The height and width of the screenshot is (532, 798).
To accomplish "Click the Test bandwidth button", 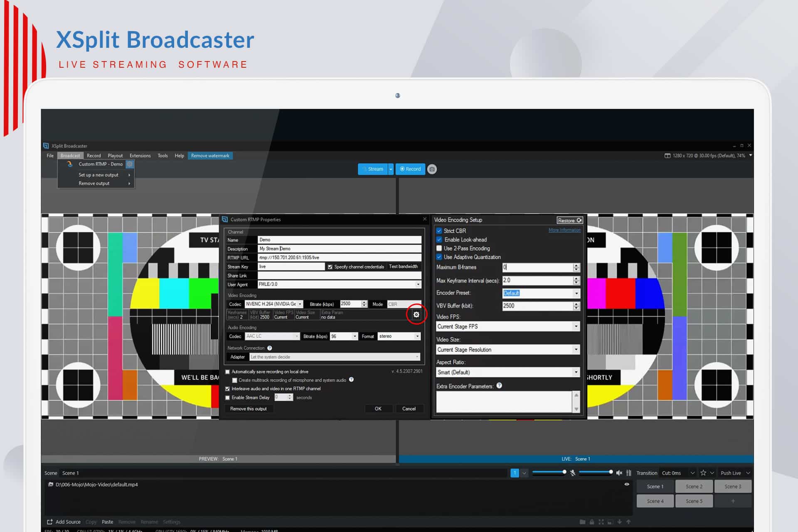I will 403,267.
